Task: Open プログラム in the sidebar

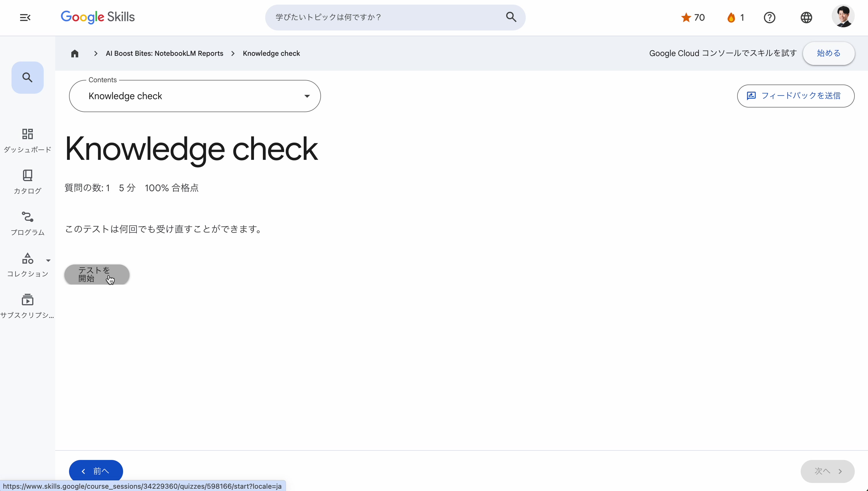Action: 28,223
